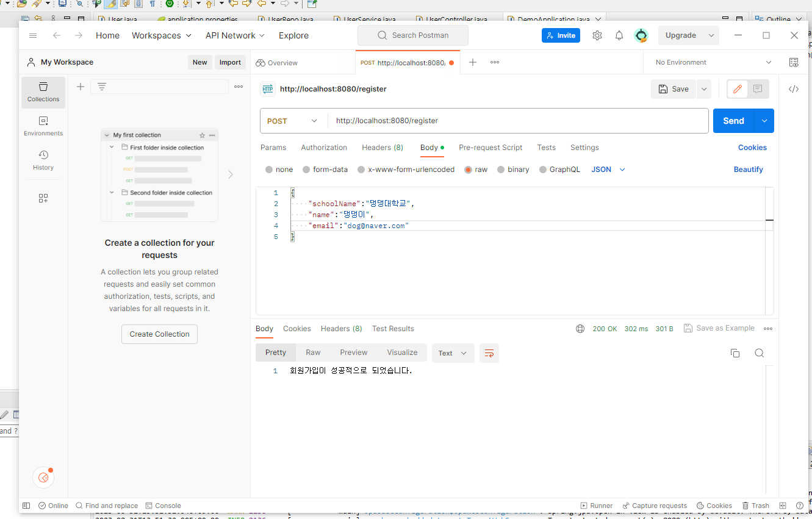
Task: Open the tab options ellipsis
Action: click(x=495, y=62)
